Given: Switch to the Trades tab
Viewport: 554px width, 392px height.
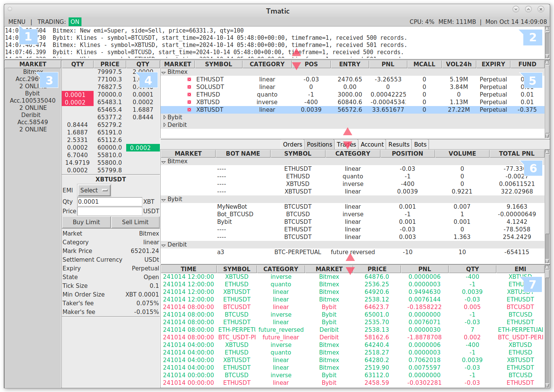Looking at the screenshot, I should [346, 144].
